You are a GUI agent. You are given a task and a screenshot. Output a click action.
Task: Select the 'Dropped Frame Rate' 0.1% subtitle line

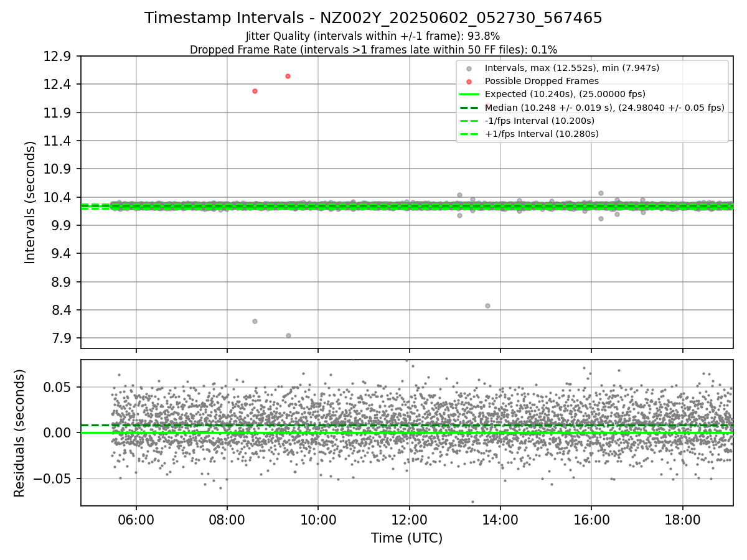click(x=374, y=50)
